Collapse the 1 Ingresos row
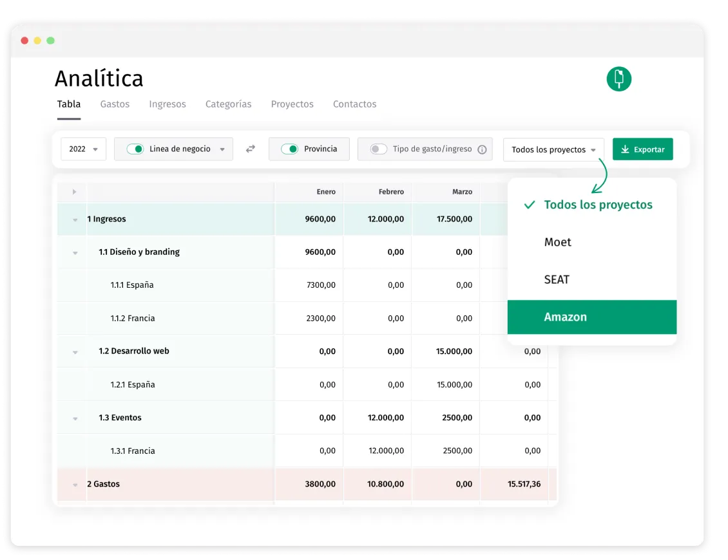Screen dimensions: 728x560 pos(75,220)
